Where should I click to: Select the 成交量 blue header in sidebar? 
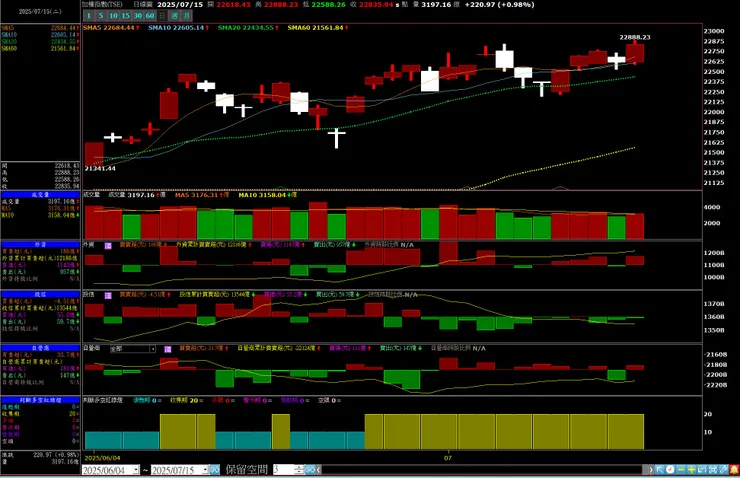point(41,194)
